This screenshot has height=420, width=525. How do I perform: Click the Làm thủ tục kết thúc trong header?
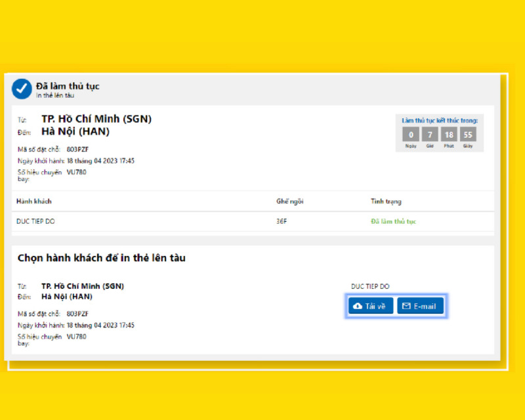point(438,121)
